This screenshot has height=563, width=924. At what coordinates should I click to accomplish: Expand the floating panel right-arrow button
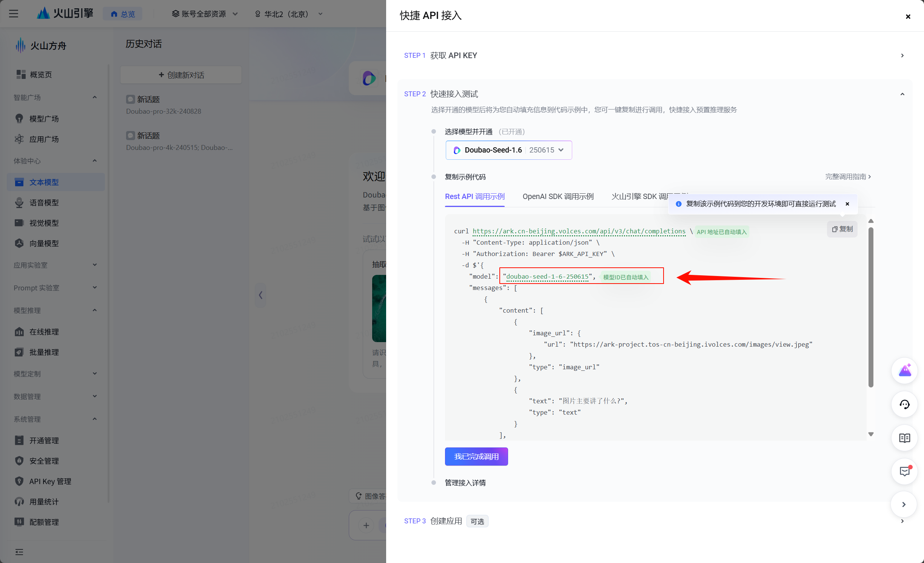904,504
